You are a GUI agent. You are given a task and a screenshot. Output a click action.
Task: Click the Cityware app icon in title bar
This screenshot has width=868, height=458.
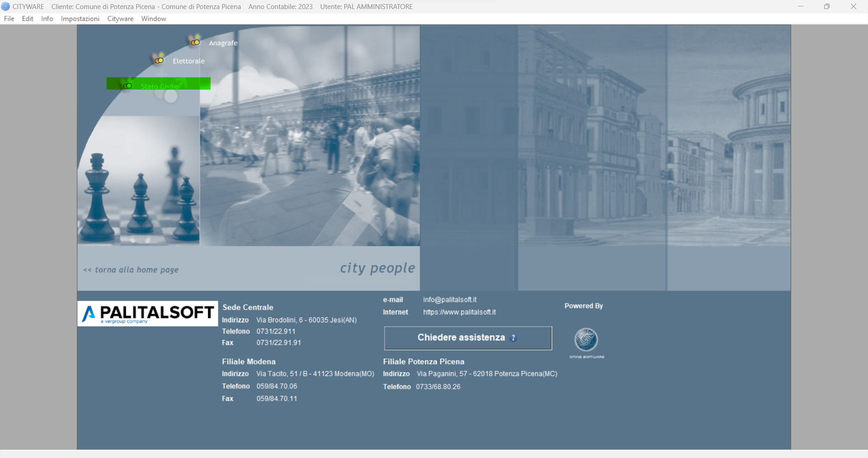[5, 7]
